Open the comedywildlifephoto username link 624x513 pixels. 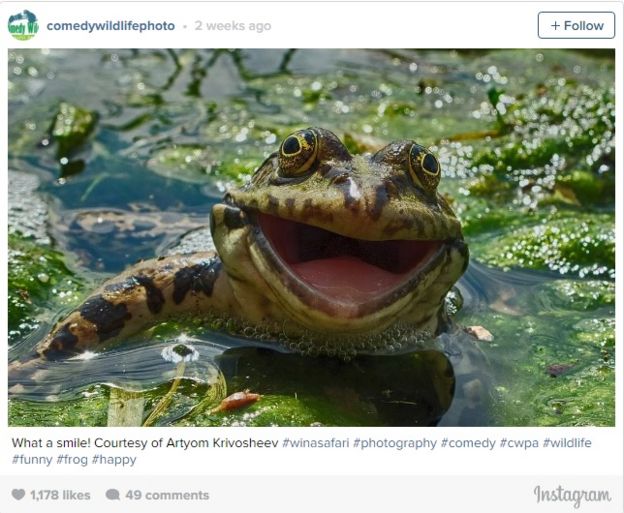click(110, 26)
